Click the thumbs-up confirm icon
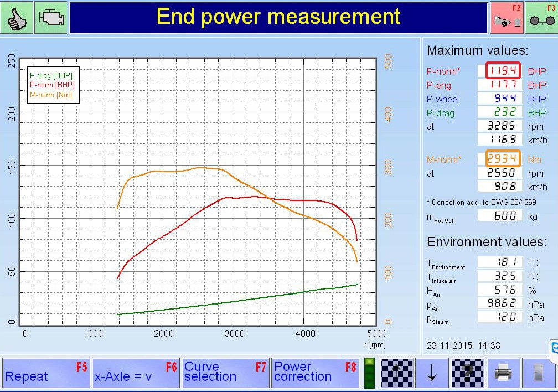 pyautogui.click(x=17, y=17)
